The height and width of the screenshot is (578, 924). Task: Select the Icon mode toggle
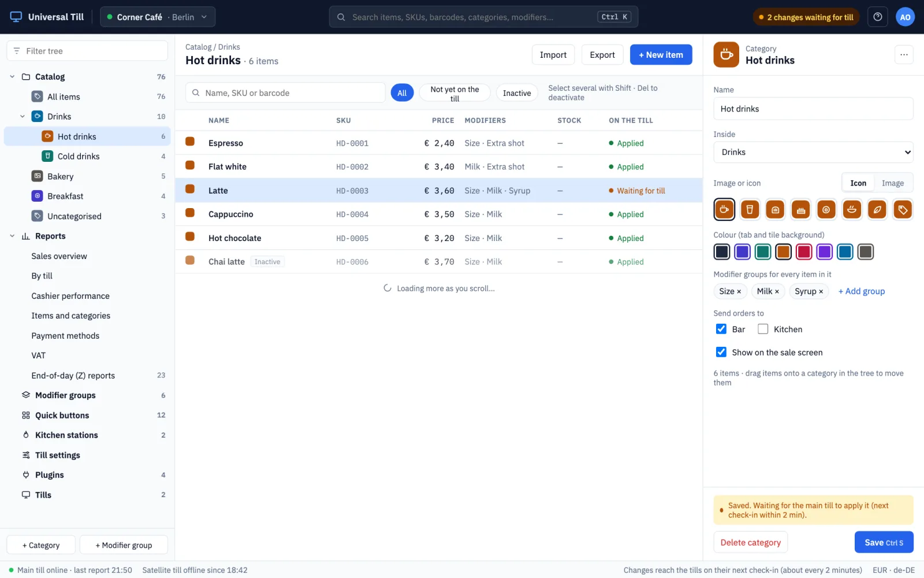[858, 183]
